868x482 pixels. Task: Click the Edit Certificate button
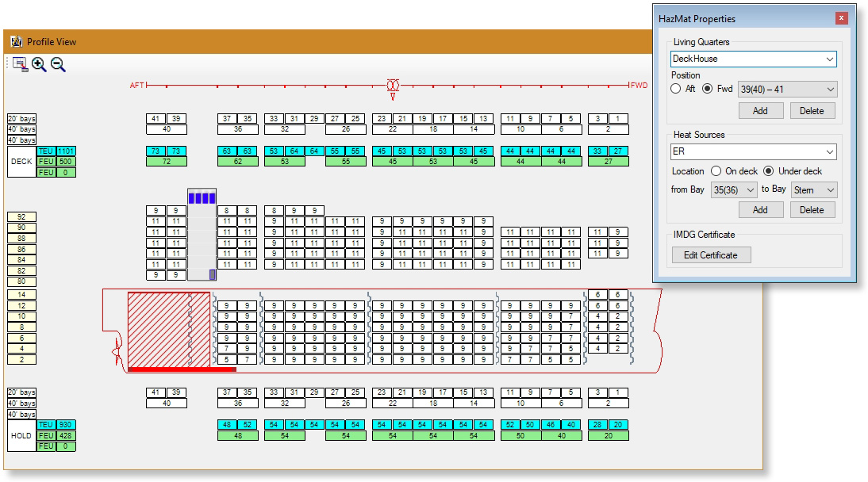click(x=711, y=255)
